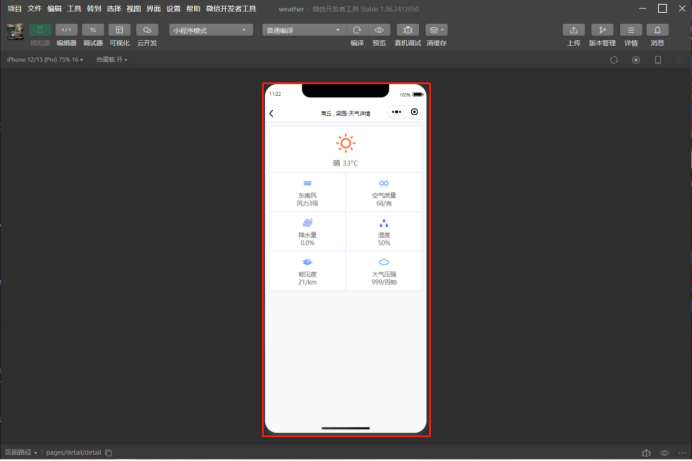This screenshot has height=461, width=692.
Task: Tap the cloud icon above 大气压强
Action: [x=384, y=262]
